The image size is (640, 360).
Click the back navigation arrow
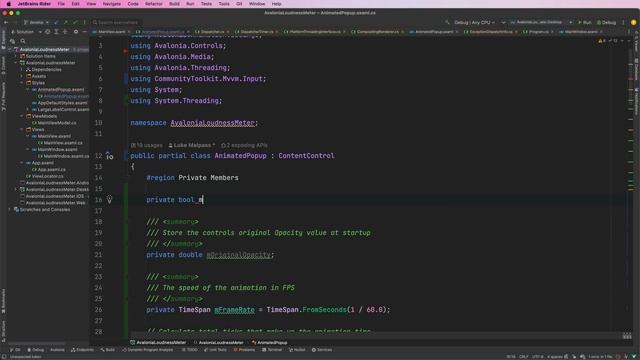(5, 22)
